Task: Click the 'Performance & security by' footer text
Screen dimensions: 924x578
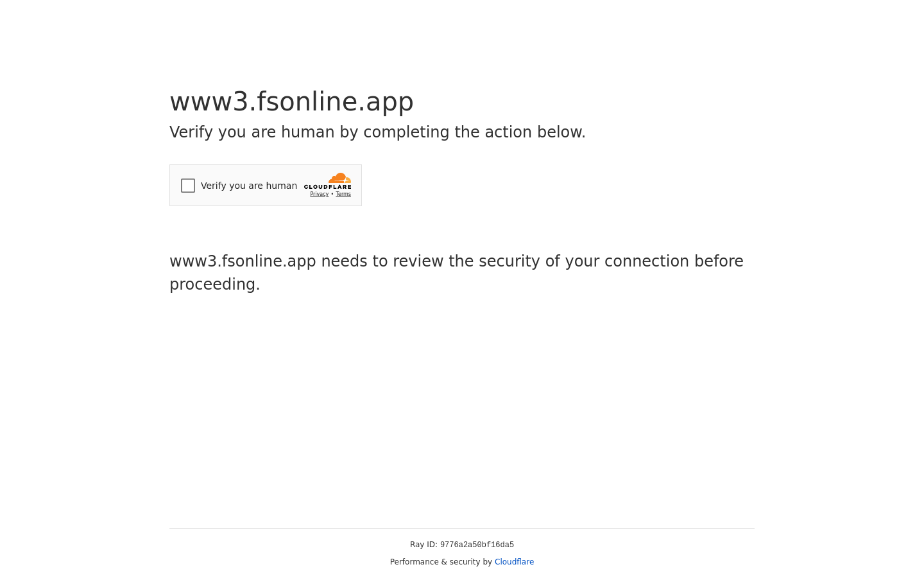Action: (x=441, y=562)
